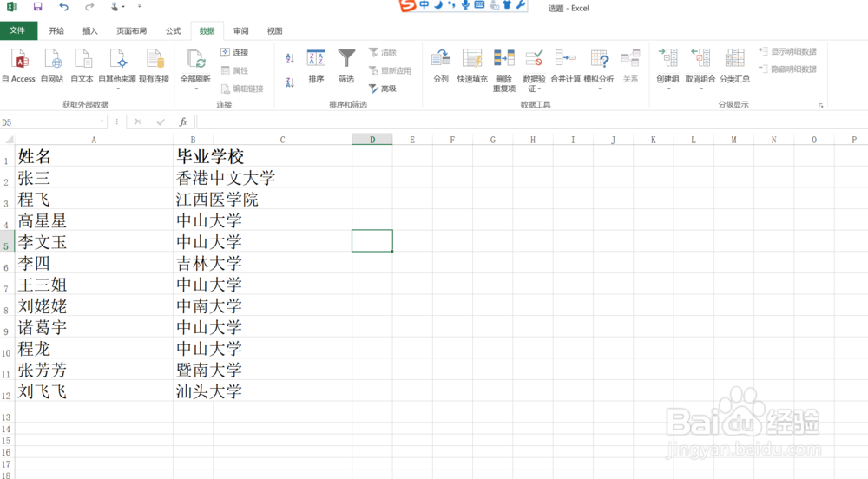This screenshot has width=868, height=479.
Task: Click Connections (连接) button
Action: point(234,52)
